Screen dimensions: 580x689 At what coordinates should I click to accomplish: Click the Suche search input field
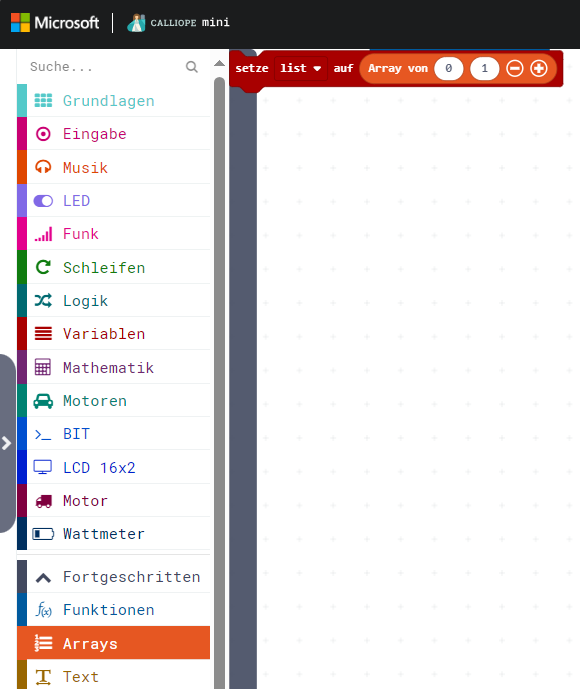coord(105,67)
